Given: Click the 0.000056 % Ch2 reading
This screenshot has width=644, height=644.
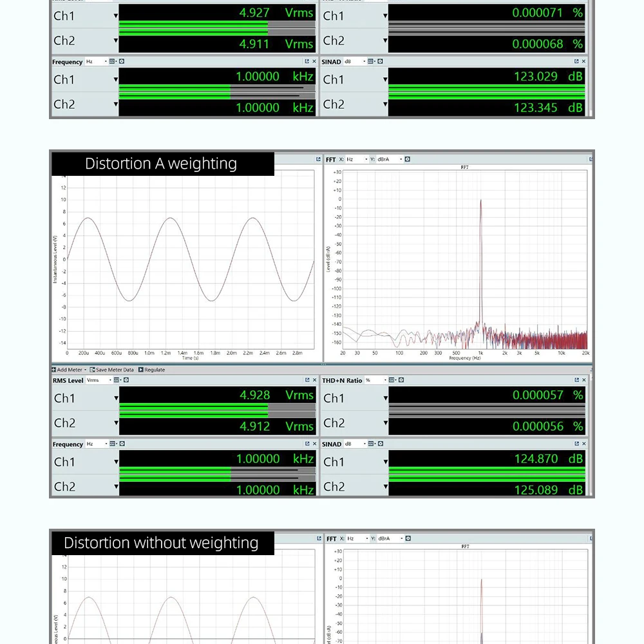Looking at the screenshot, I should (x=547, y=426).
